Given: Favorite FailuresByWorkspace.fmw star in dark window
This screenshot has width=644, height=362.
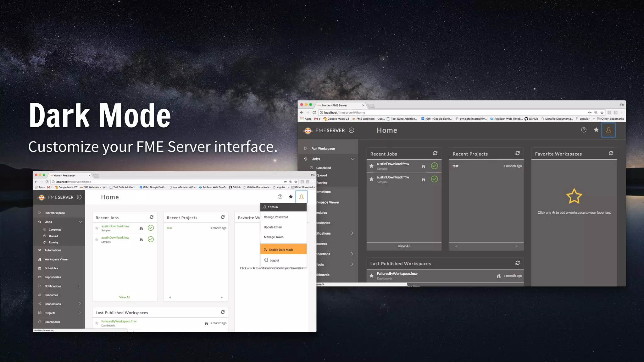Looking at the screenshot, I should [x=371, y=276].
